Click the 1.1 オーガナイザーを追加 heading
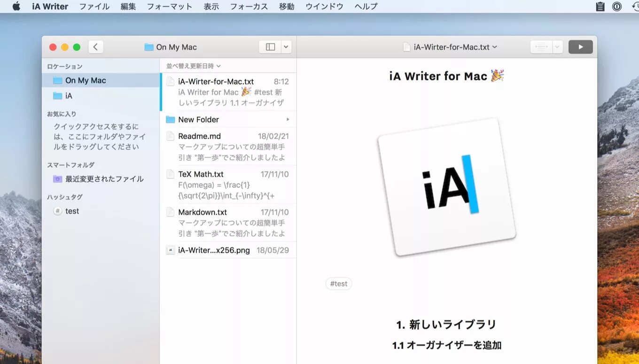The height and width of the screenshot is (364, 639). pos(447,345)
